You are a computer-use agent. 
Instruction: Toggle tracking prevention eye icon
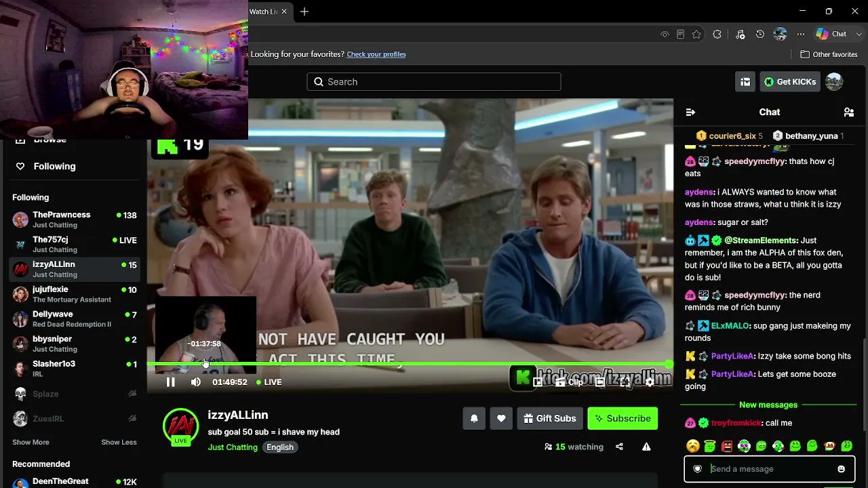pyautogui.click(x=665, y=35)
